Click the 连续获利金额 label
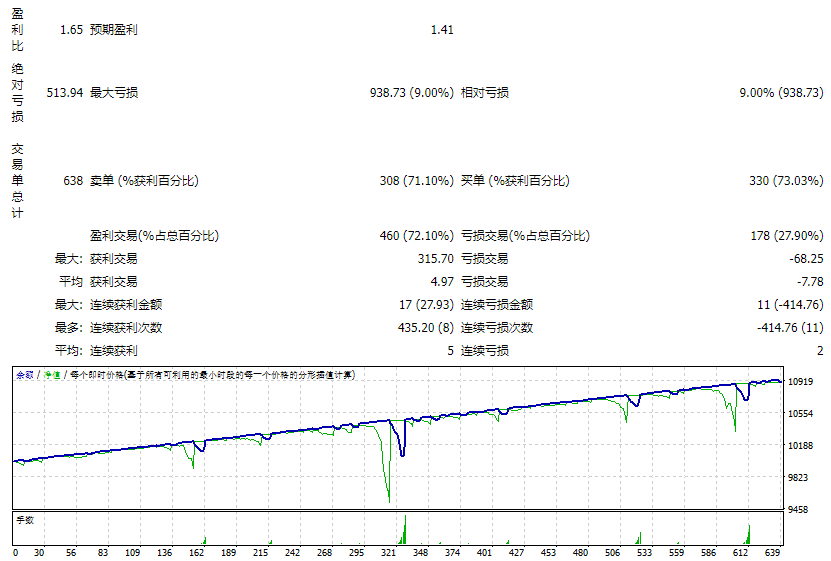This screenshot has height=561, width=831. tap(126, 305)
